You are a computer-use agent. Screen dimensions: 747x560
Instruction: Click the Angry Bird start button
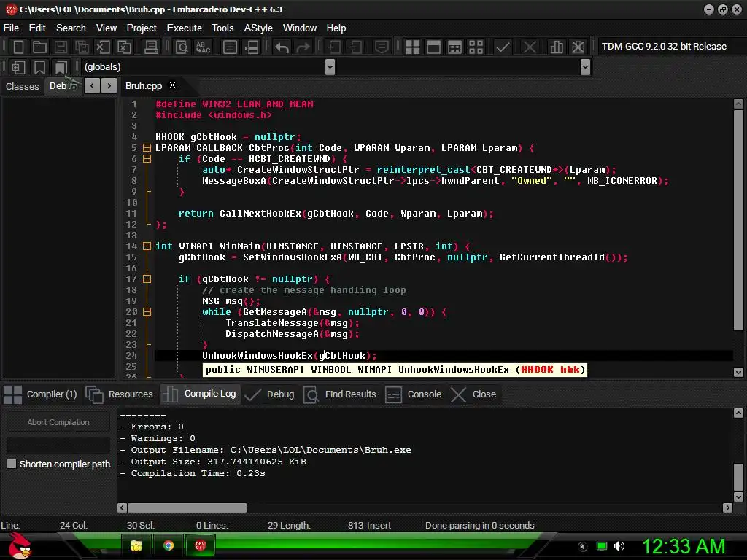click(x=20, y=545)
